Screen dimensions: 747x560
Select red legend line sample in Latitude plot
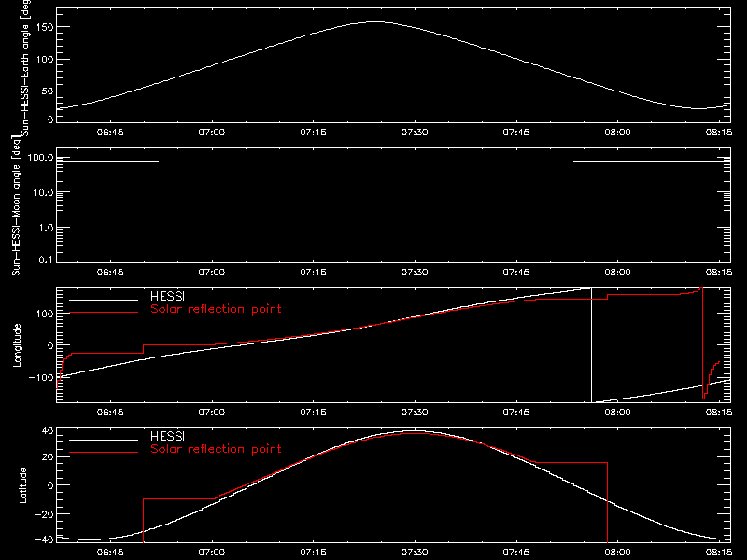point(104,453)
